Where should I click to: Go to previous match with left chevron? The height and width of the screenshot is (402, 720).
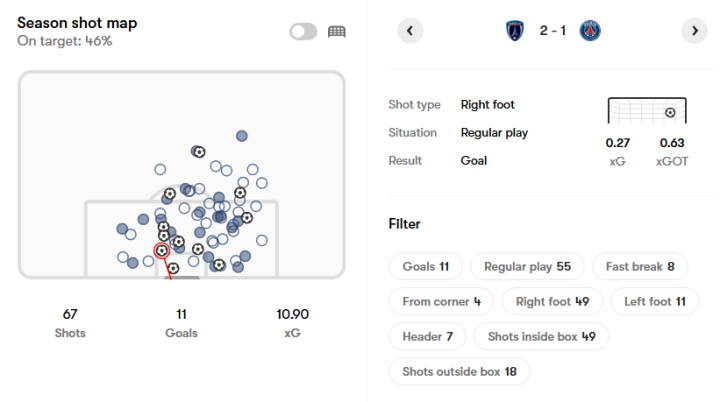point(410,31)
